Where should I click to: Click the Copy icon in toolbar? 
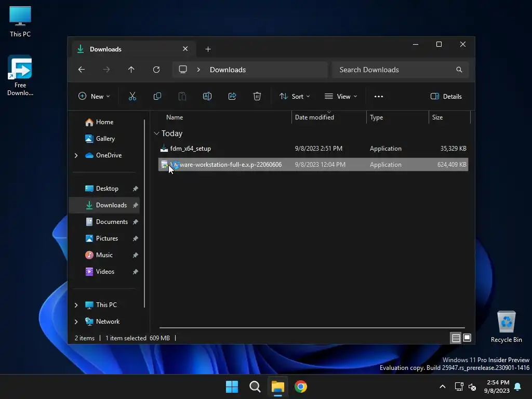(157, 96)
